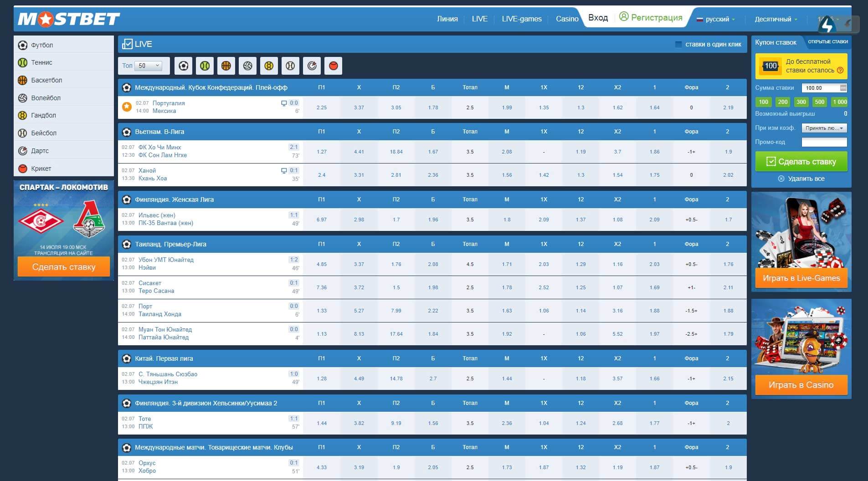Click the free bet help question icon
This screenshot has width=868, height=481.
[x=840, y=70]
